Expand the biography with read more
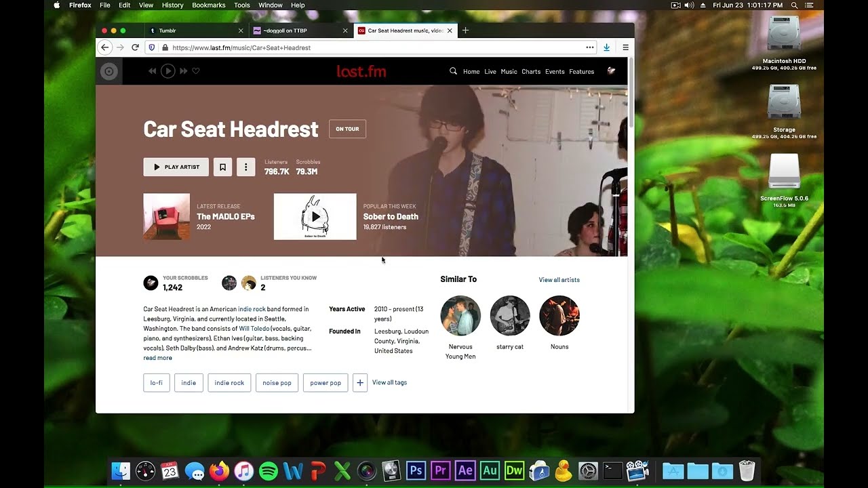 (157, 358)
